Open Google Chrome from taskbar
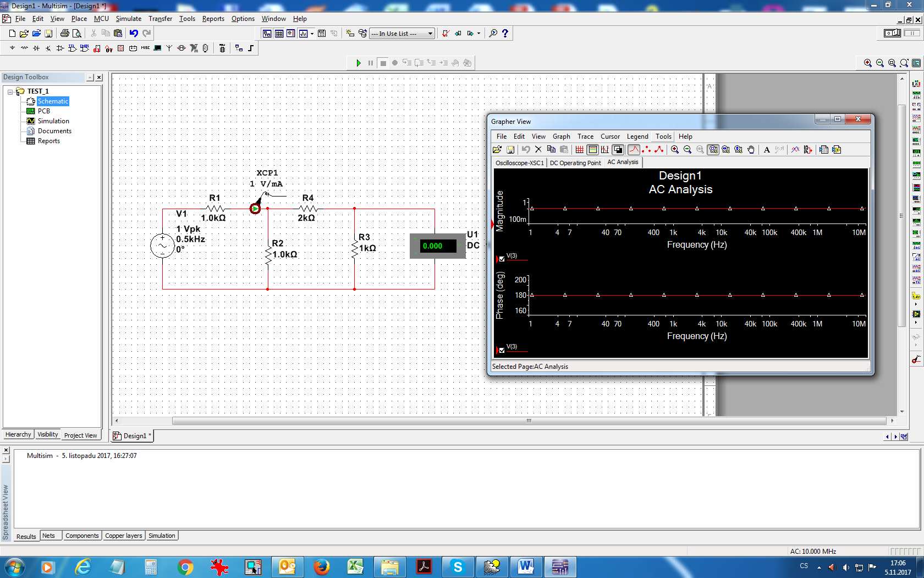Image resolution: width=924 pixels, height=578 pixels. [x=185, y=567]
